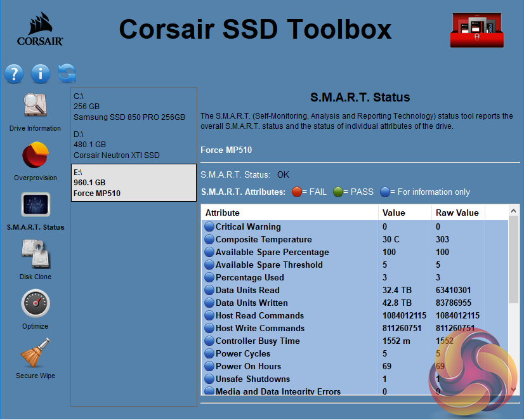Click the Refresh drives icon
The height and width of the screenshot is (420, 524).
pos(67,74)
